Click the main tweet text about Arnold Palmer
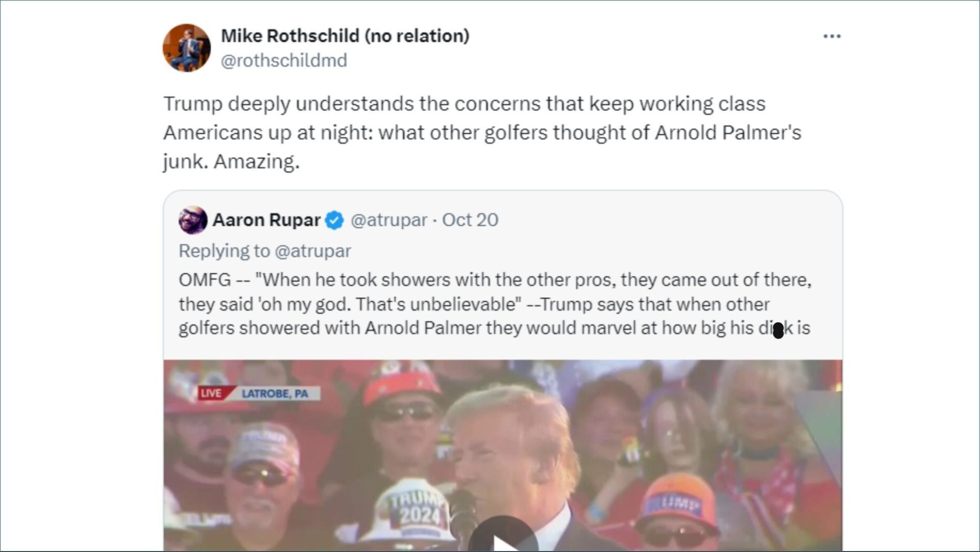 pyautogui.click(x=482, y=132)
